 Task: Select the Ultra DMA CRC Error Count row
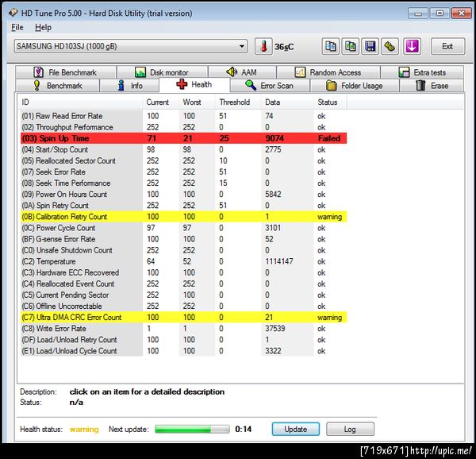coord(184,318)
